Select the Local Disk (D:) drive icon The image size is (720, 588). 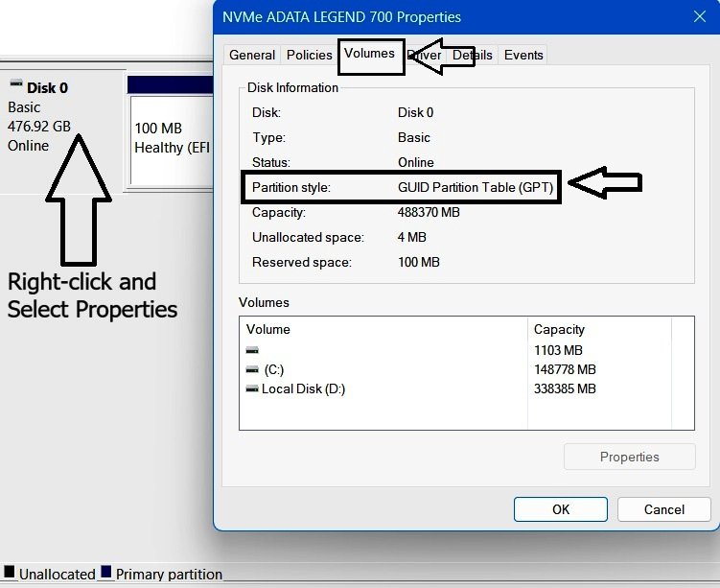coord(252,388)
